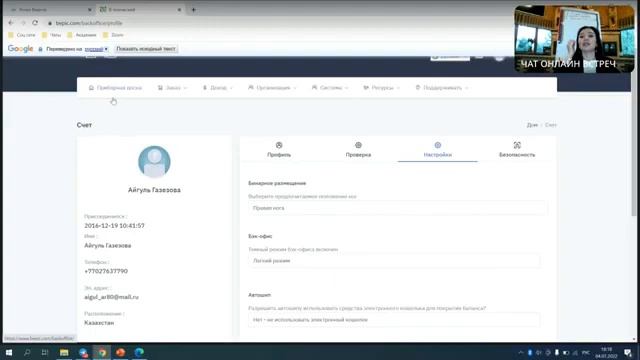Open the back-office mode dropdown showing Легкий режим
640x360 pixels.
(x=394, y=261)
